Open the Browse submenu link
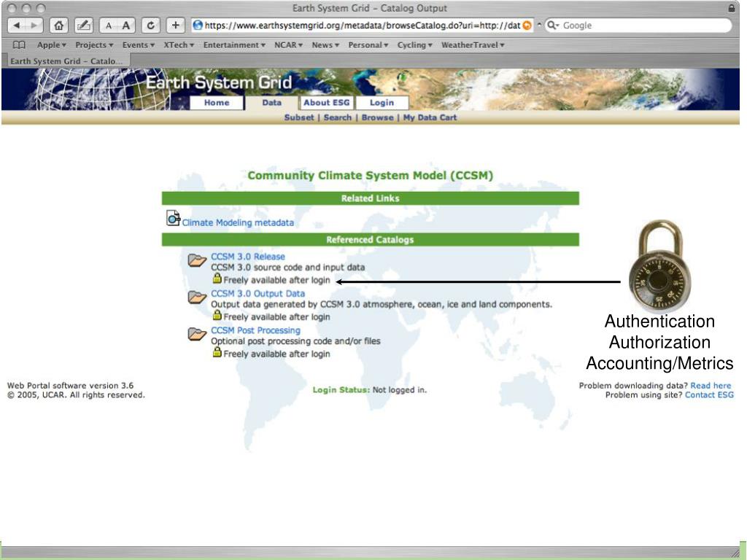This screenshot has width=747, height=560. [x=377, y=117]
